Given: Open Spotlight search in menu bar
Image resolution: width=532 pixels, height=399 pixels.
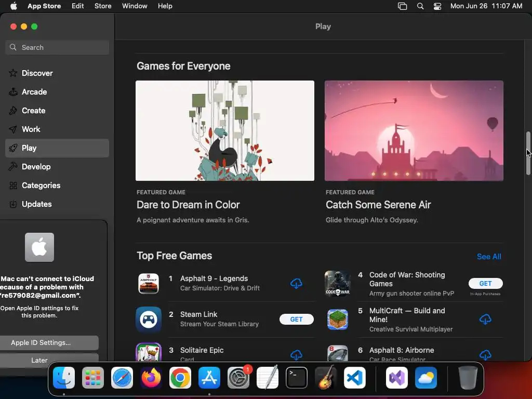Looking at the screenshot, I should tap(420, 6).
